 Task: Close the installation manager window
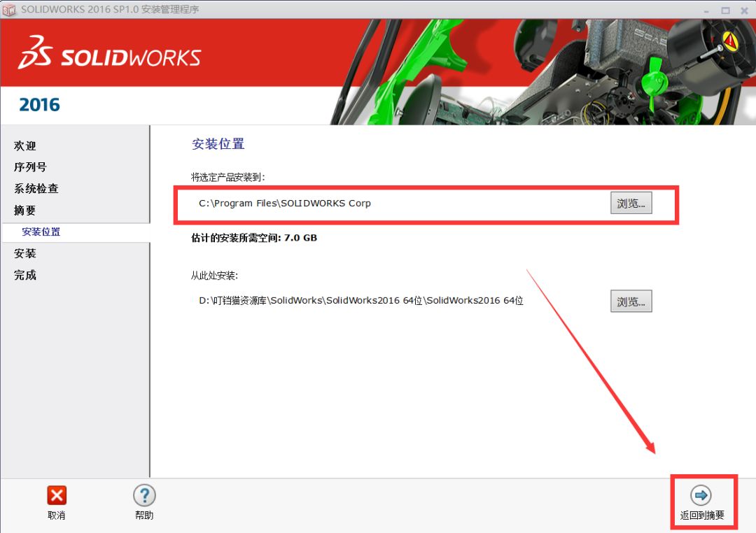click(744, 10)
